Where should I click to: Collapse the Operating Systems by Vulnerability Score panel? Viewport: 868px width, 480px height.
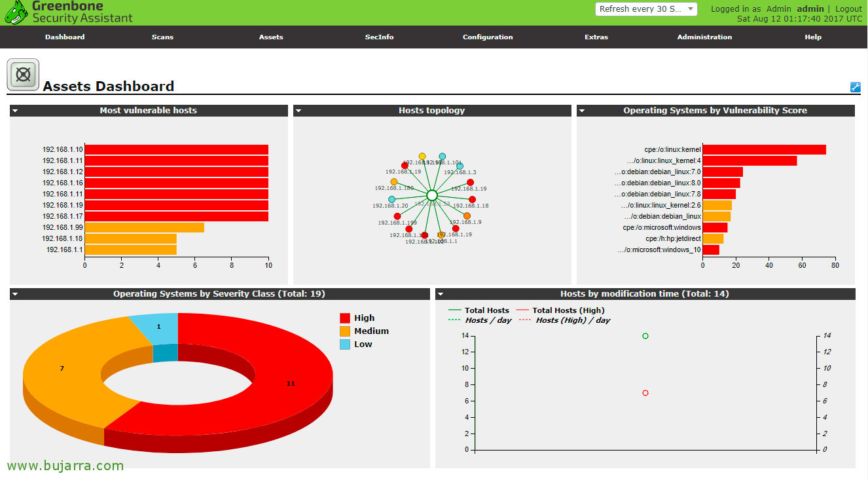click(x=581, y=111)
